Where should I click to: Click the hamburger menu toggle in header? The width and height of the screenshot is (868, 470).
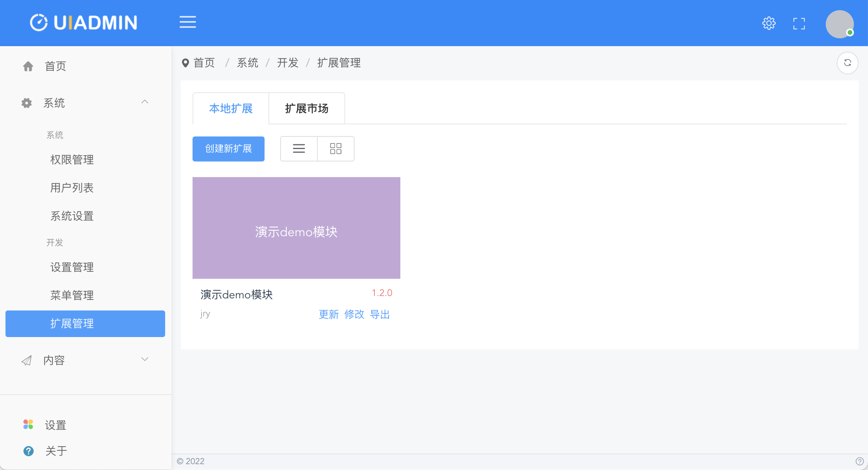point(187,22)
